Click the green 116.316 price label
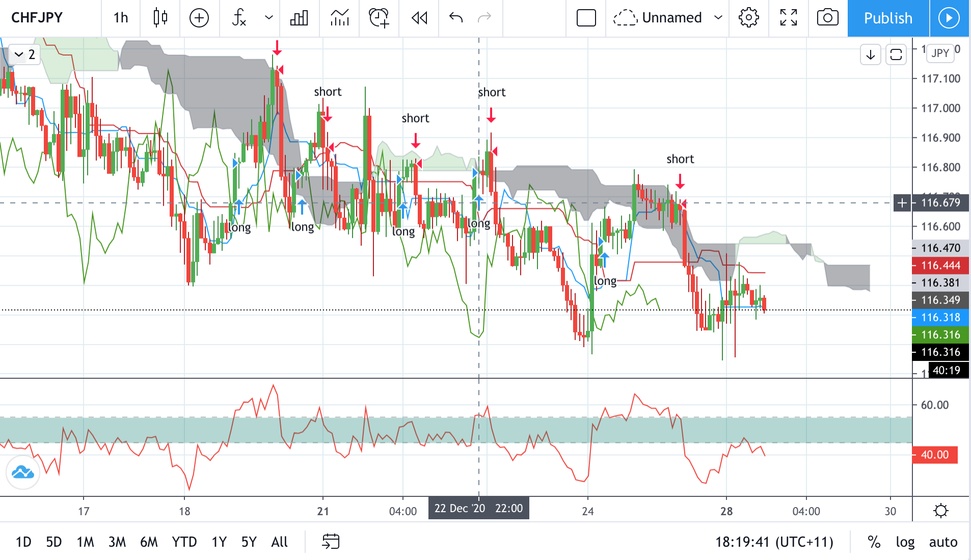 coord(940,334)
